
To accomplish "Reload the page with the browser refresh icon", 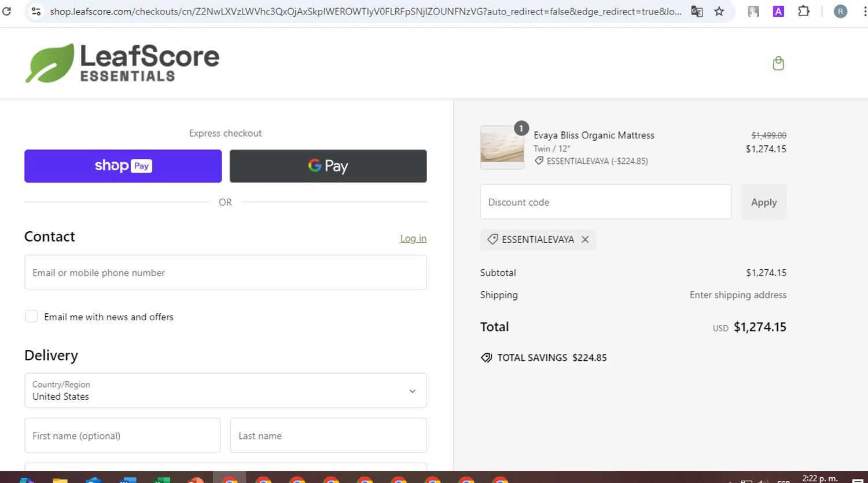I will point(6,11).
